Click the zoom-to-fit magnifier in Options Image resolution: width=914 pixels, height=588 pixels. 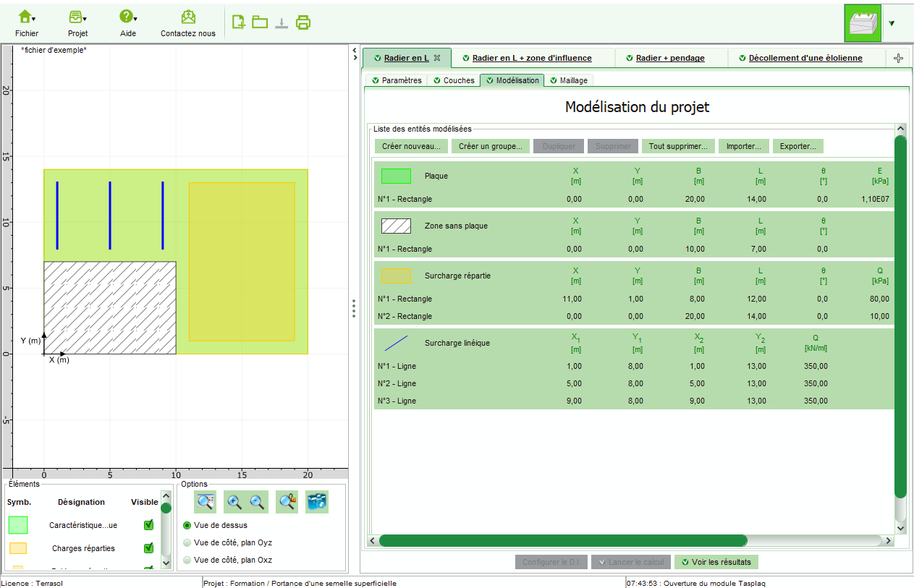coord(206,502)
